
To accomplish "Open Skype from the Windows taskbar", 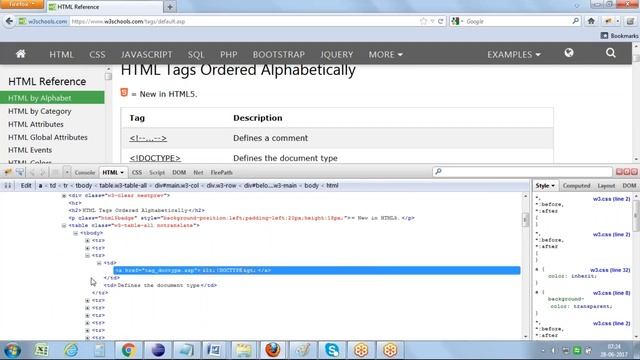I will coord(332,350).
